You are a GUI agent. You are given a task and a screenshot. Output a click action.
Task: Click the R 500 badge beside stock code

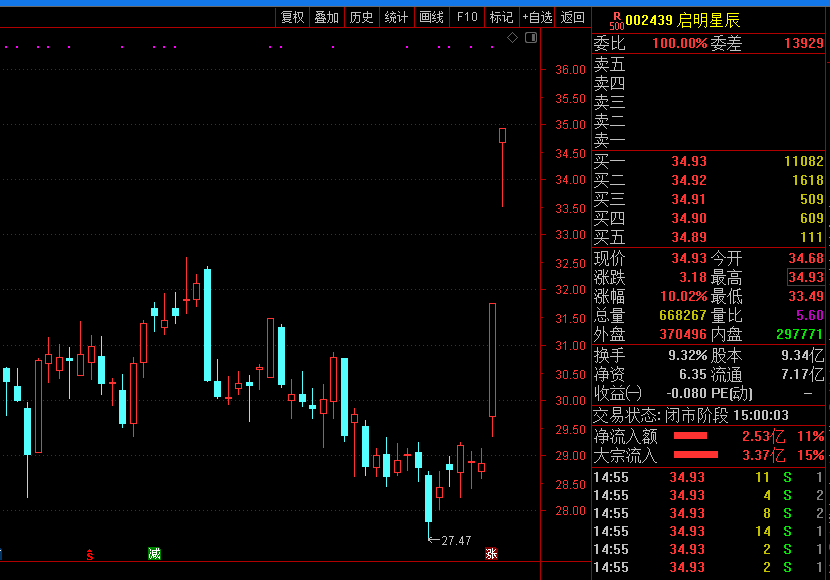[617, 21]
